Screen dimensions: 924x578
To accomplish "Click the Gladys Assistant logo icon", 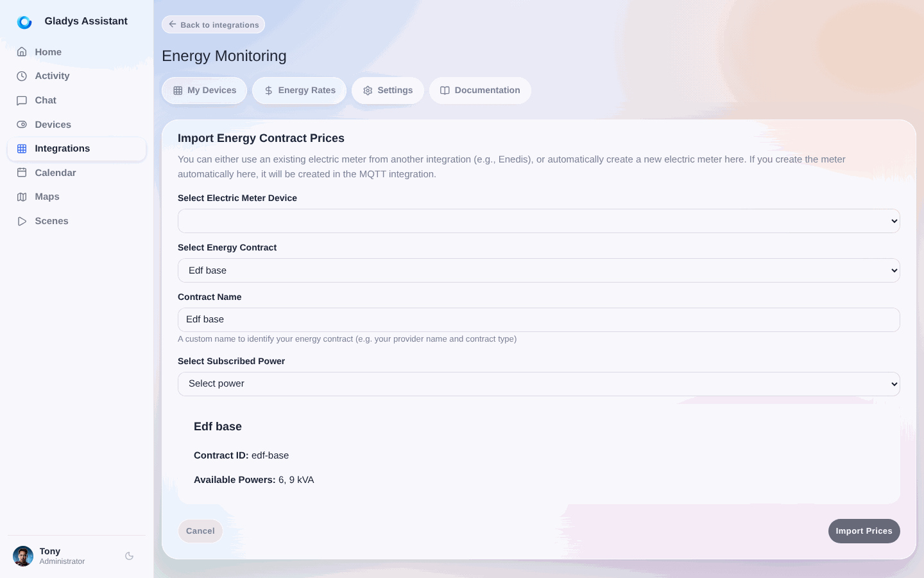I will (x=24, y=22).
